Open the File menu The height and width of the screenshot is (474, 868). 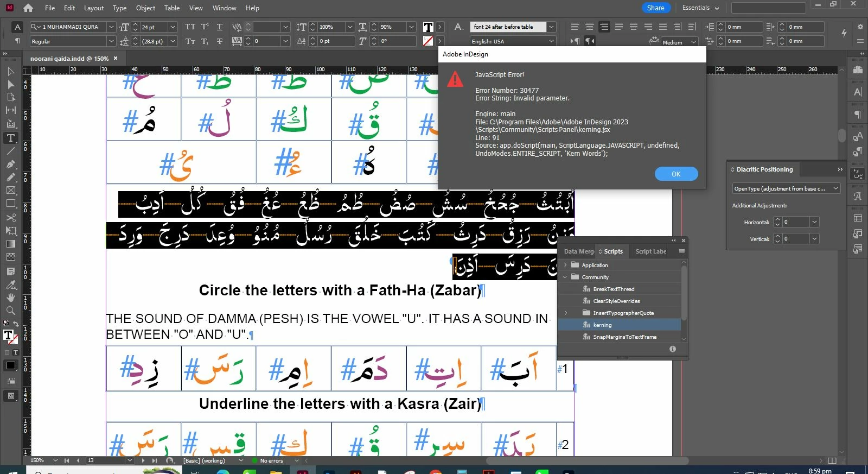50,8
